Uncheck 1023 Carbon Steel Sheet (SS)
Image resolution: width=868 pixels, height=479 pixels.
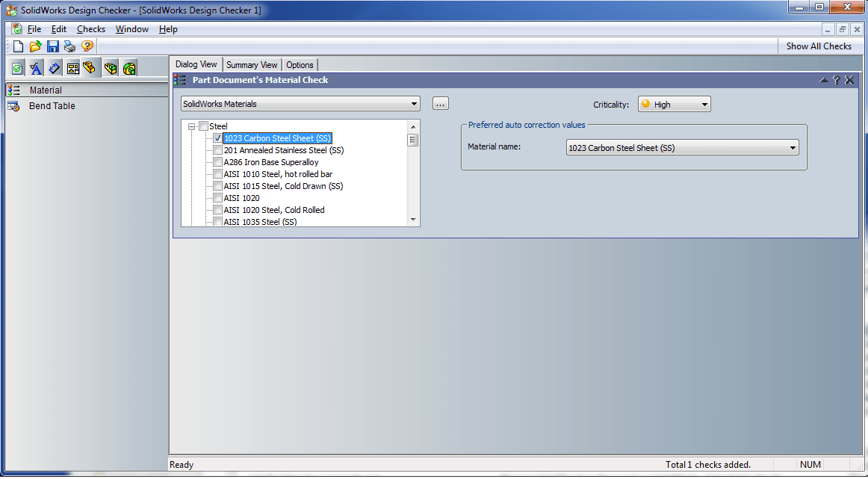pyautogui.click(x=217, y=138)
